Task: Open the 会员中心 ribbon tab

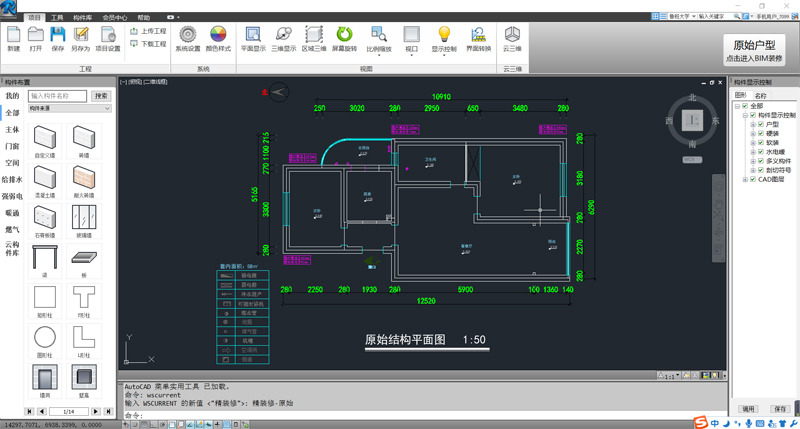Action: [x=115, y=17]
